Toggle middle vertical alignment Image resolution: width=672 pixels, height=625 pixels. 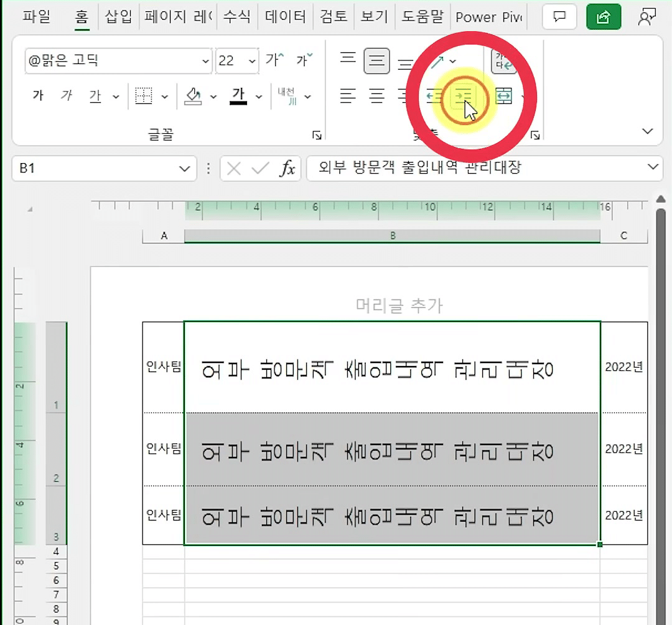(x=376, y=61)
